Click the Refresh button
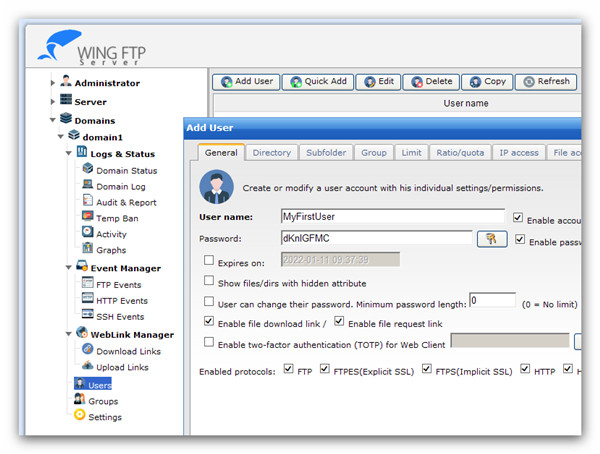Screen dimensions: 600x454 [545, 82]
